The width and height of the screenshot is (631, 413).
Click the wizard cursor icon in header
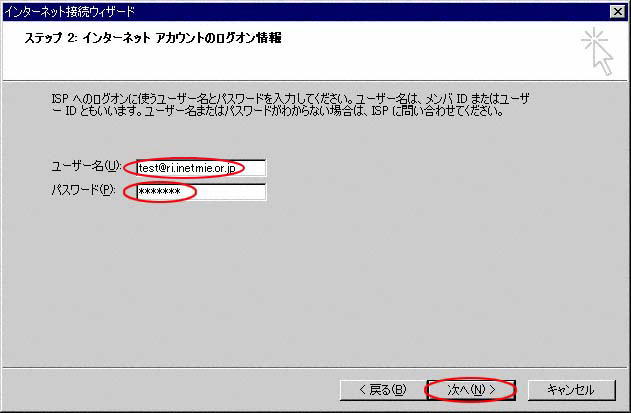coord(597,52)
